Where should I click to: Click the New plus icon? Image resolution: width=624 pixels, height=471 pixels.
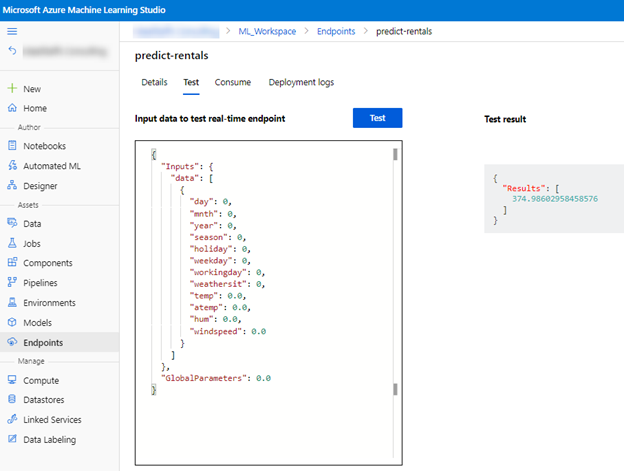[12, 88]
